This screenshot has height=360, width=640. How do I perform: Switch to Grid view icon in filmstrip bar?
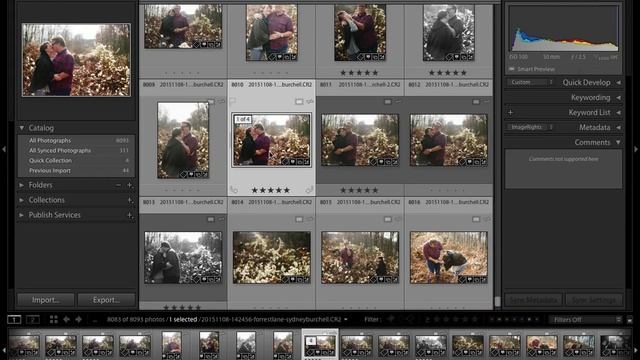coord(53,320)
